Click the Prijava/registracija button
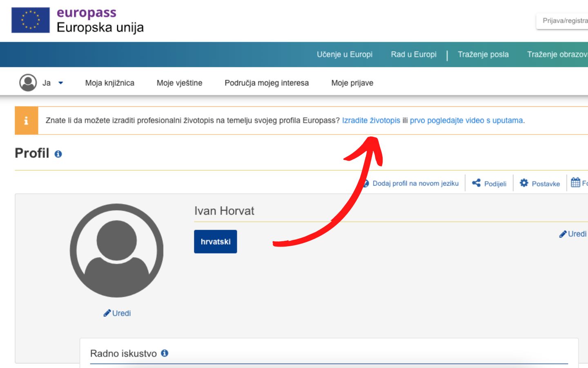The width and height of the screenshot is (588, 368). [x=562, y=21]
